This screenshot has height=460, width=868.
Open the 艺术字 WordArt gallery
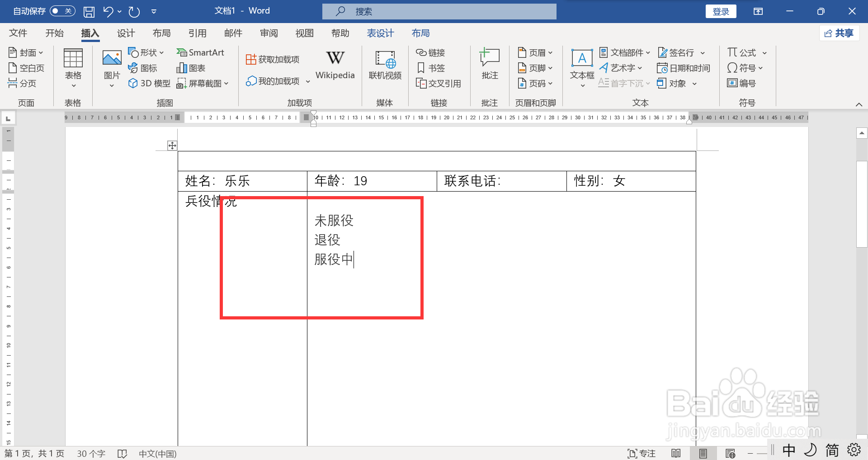pos(620,68)
